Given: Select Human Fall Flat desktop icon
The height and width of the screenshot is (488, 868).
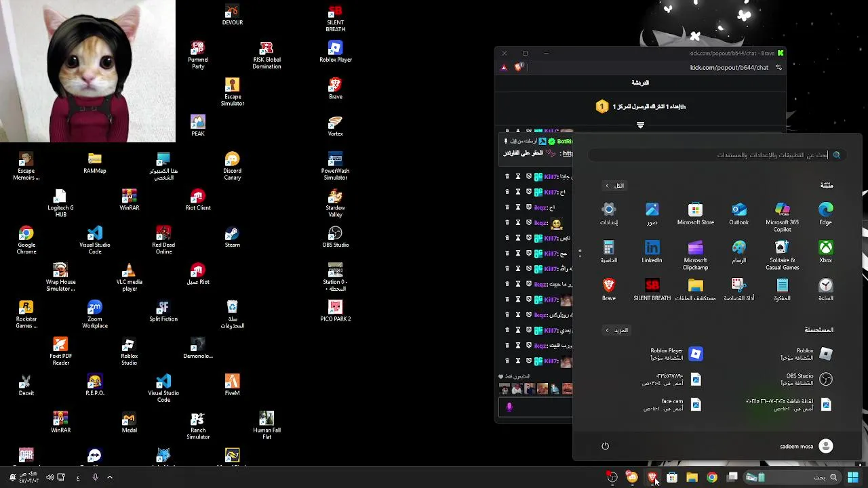Looking at the screenshot, I should [x=267, y=426].
